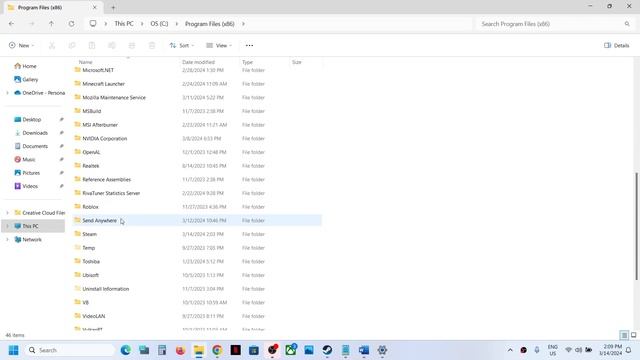Switch to details list view icon in status bar

coord(624,335)
